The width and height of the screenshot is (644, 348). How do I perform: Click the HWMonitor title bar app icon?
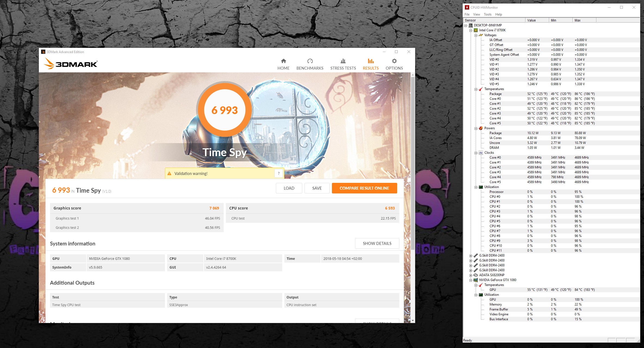pos(467,7)
